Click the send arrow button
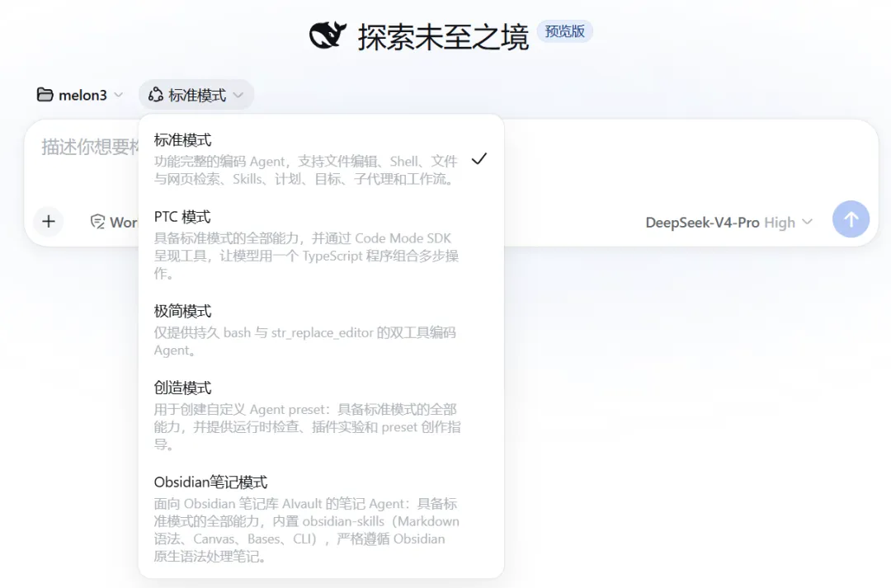 coord(851,219)
